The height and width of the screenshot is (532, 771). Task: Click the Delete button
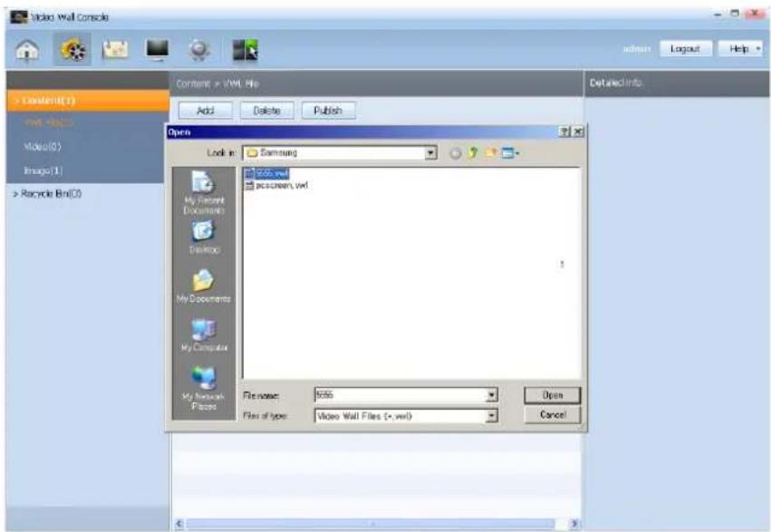tap(266, 111)
